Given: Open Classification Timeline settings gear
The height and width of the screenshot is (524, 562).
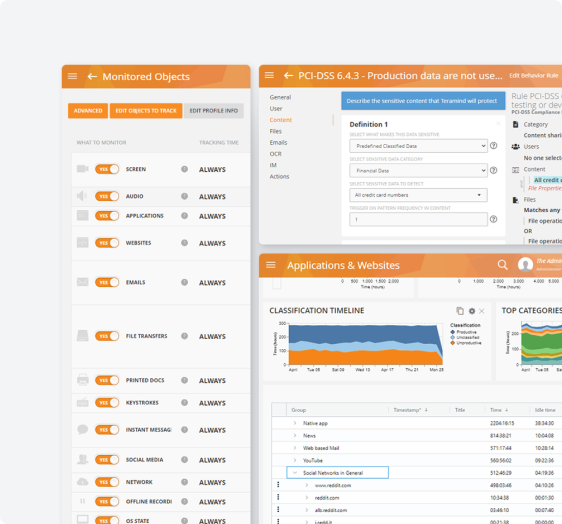Looking at the screenshot, I should point(472,311).
